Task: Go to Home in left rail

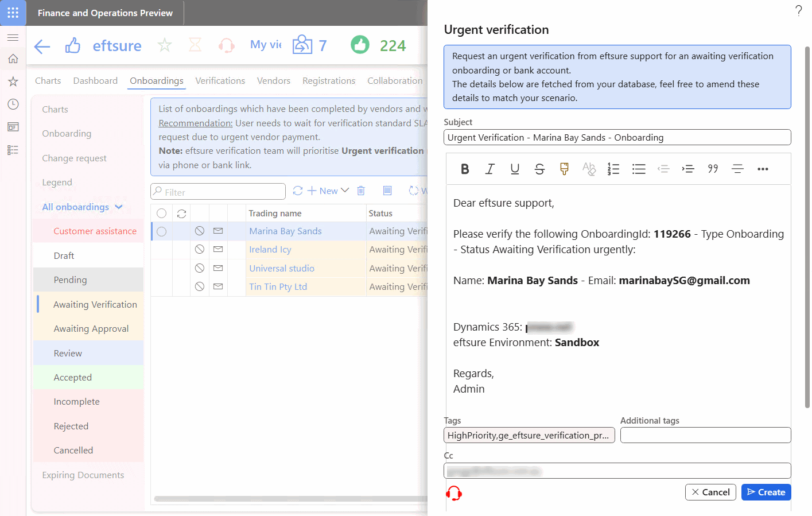Action: (x=13, y=59)
